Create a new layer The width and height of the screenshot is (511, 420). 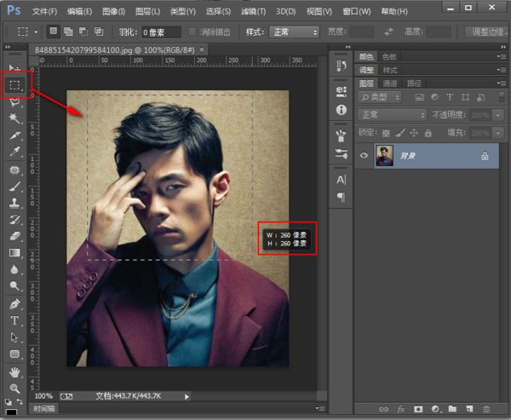pyautogui.click(x=469, y=409)
